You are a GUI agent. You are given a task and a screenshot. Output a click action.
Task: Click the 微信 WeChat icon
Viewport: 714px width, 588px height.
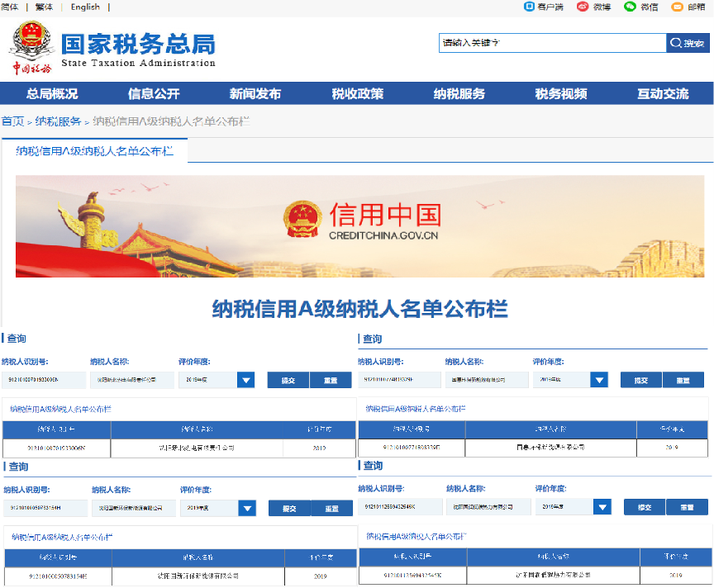pyautogui.click(x=631, y=7)
